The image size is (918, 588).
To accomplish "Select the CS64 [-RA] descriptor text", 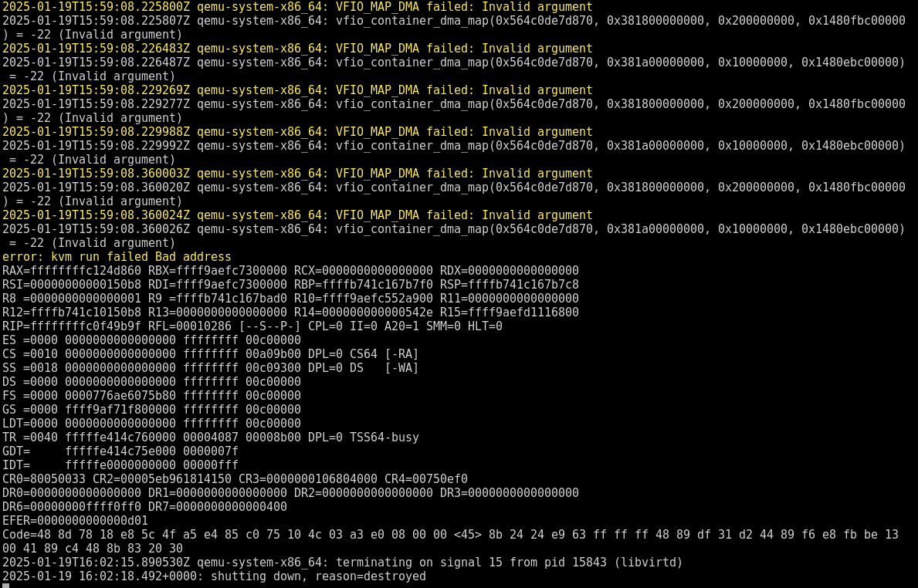I will [x=384, y=354].
